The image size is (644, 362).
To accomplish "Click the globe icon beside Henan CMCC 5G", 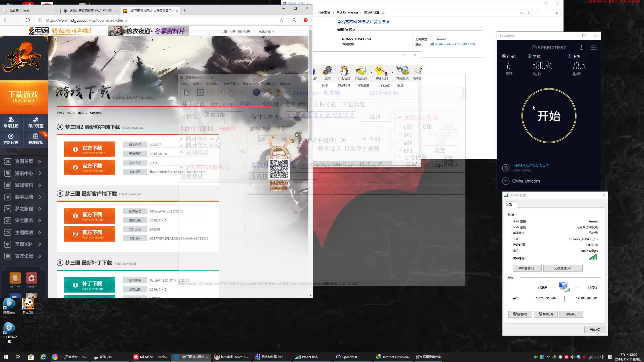I will click(506, 168).
